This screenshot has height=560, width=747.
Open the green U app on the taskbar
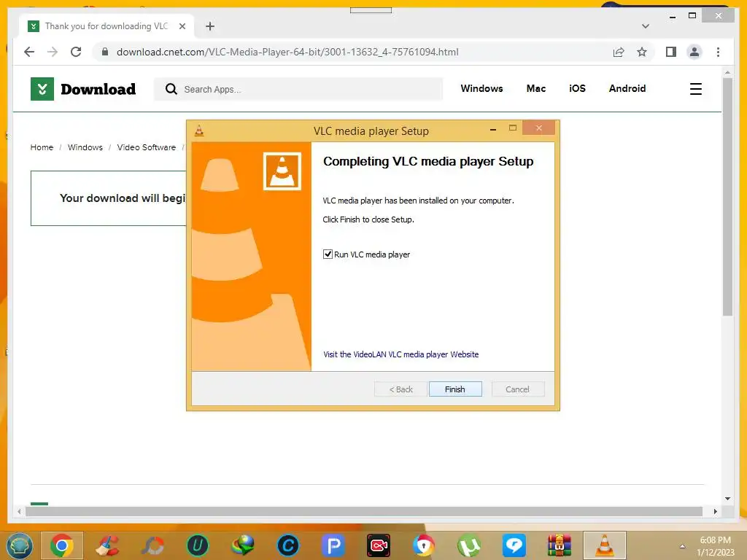click(198, 545)
